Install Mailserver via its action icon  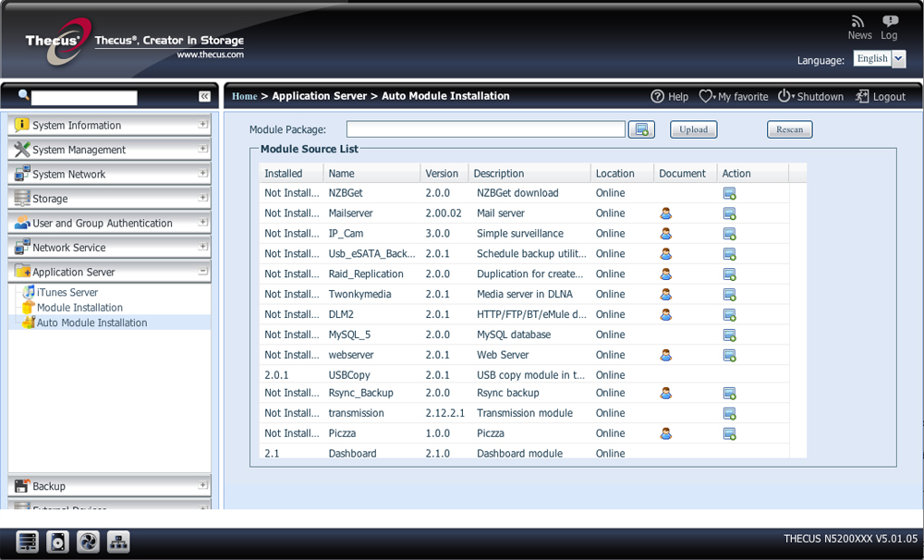click(x=730, y=213)
